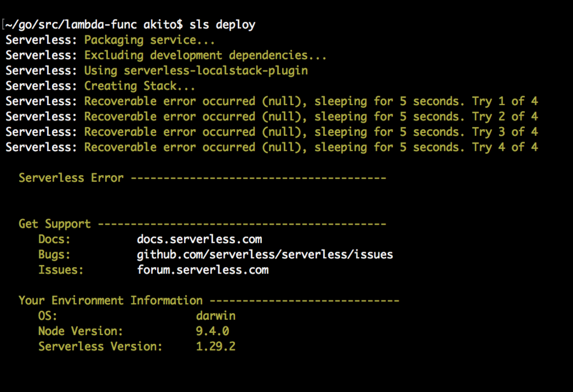Click the Node version value '9.4.0'
The height and width of the screenshot is (392, 573).
212,332
